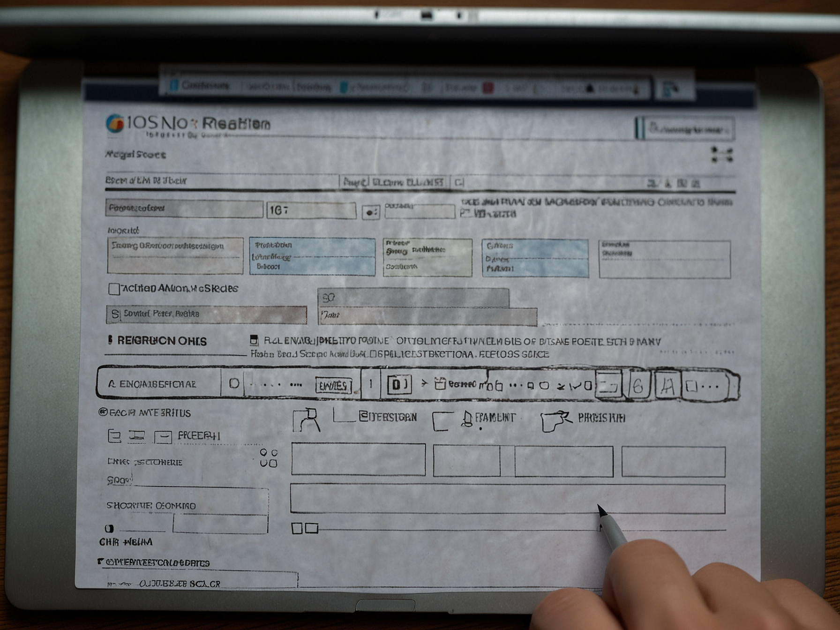Image resolution: width=840 pixels, height=630 pixels.
Task: Expand the gray field left of the 167 box
Action: coord(184,209)
